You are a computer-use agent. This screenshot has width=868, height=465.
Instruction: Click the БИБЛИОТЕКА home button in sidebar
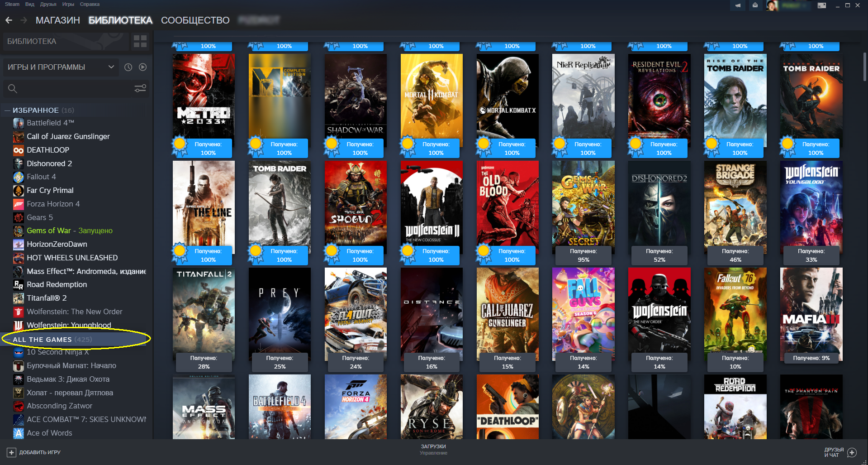point(32,42)
